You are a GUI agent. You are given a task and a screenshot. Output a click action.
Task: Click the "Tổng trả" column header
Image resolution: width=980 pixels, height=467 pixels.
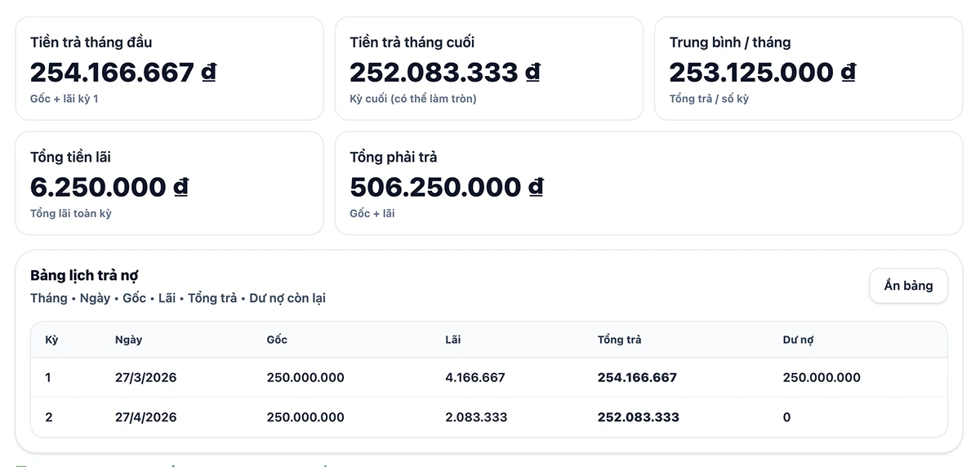coord(619,340)
